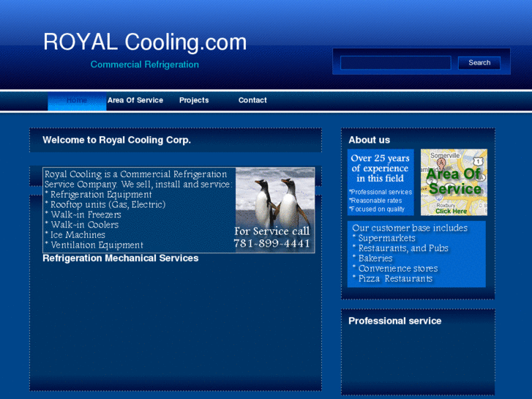The width and height of the screenshot is (532, 399).
Task: Click the Supermarkets list item
Action: pyautogui.click(x=383, y=238)
